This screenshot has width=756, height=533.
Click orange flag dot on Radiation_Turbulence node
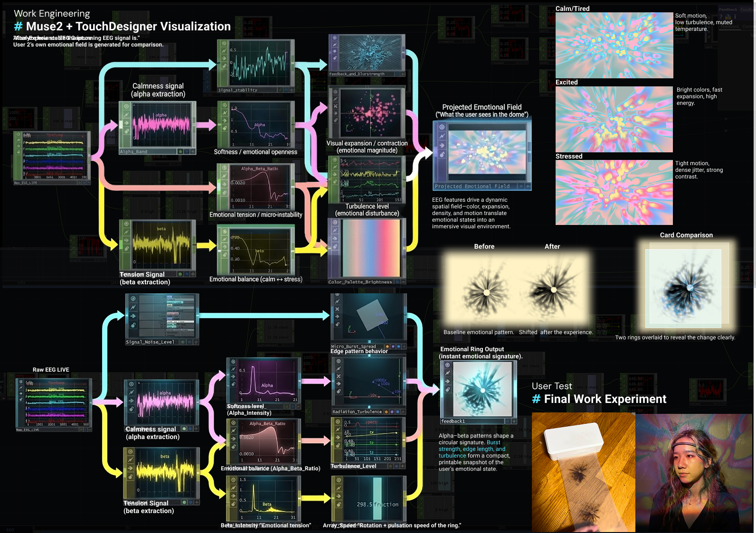coord(387,412)
